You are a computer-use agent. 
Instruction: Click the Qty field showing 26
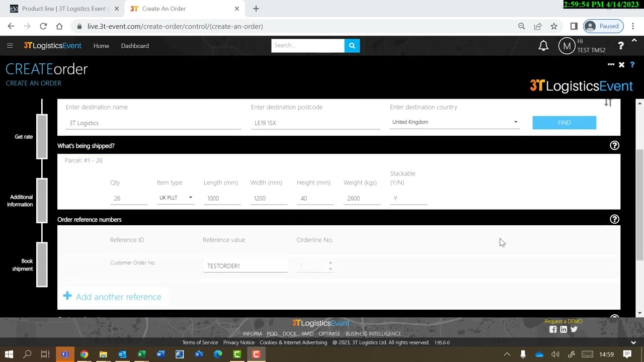[x=129, y=198]
